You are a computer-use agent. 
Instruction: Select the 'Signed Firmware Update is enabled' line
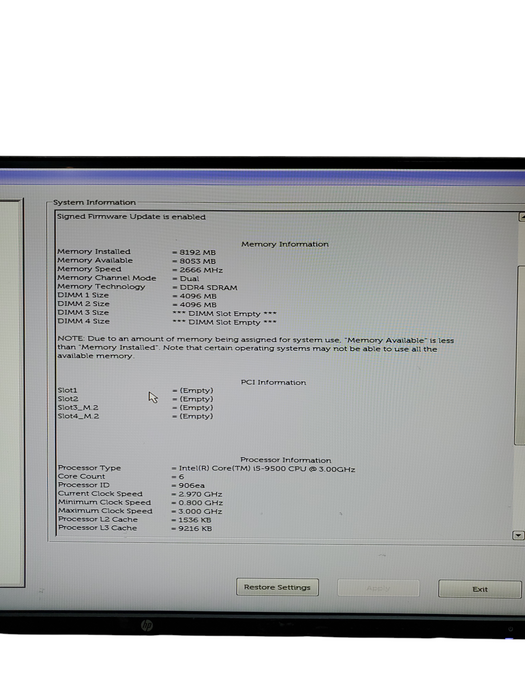tap(131, 217)
